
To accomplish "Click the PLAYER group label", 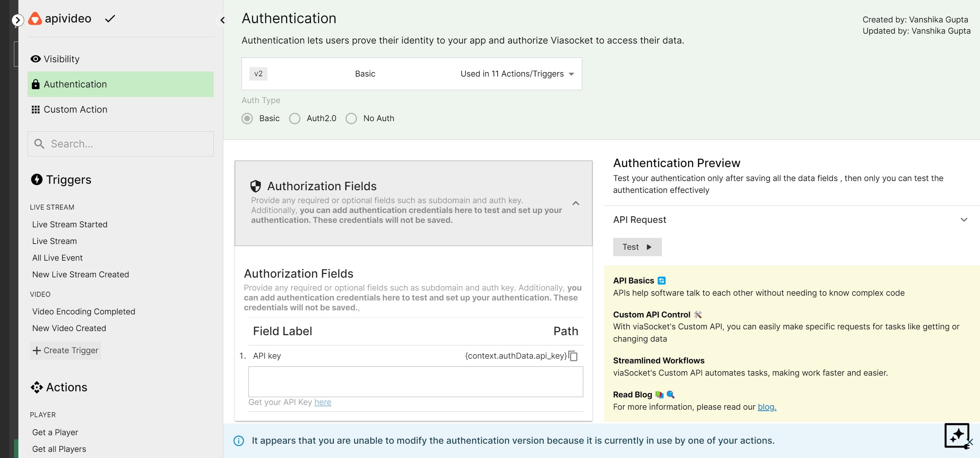I will click(x=43, y=415).
